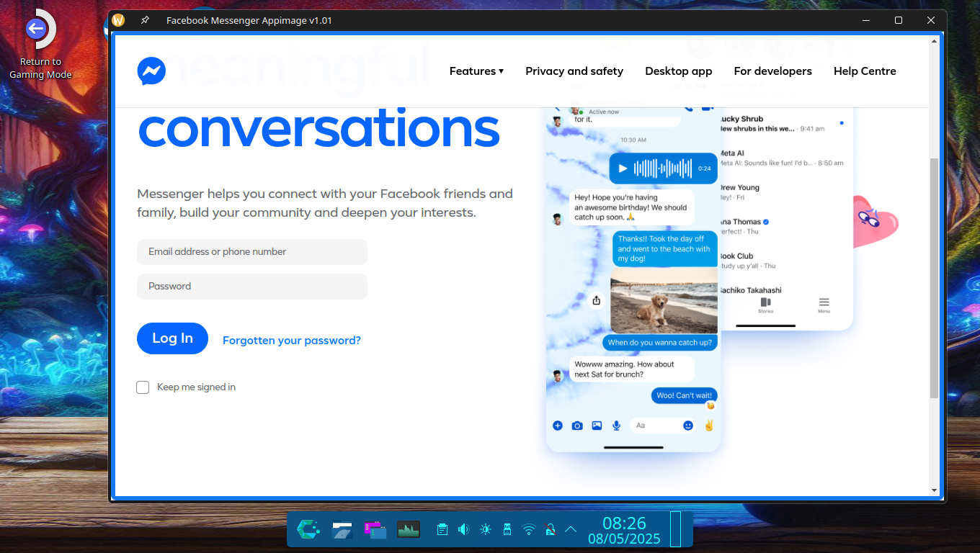Open Privacy and safety page
This screenshot has height=553, width=980.
click(x=574, y=71)
